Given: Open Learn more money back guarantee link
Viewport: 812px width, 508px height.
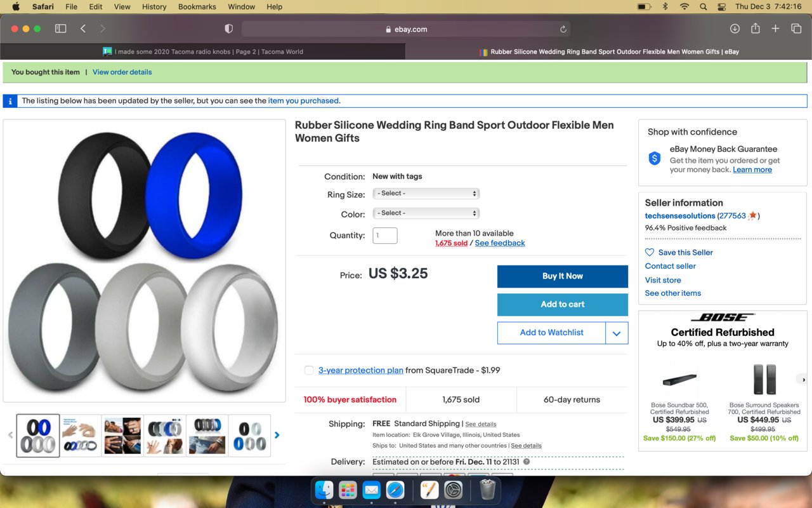Looking at the screenshot, I should click(x=752, y=170).
